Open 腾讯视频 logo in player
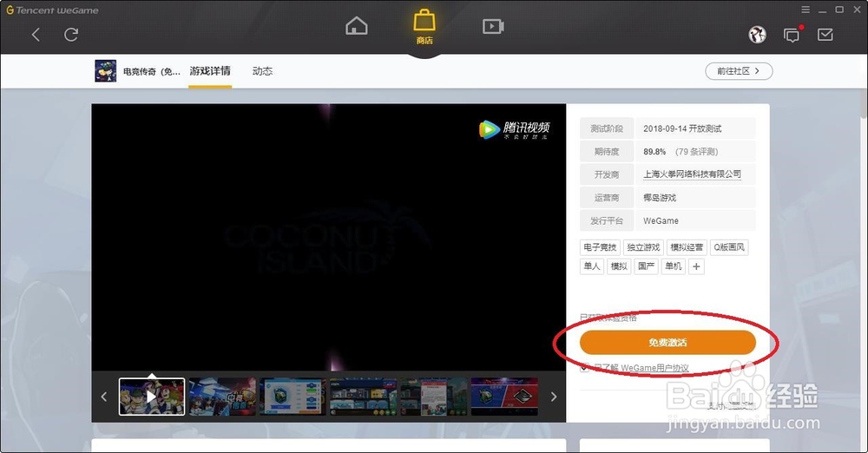 [x=514, y=129]
